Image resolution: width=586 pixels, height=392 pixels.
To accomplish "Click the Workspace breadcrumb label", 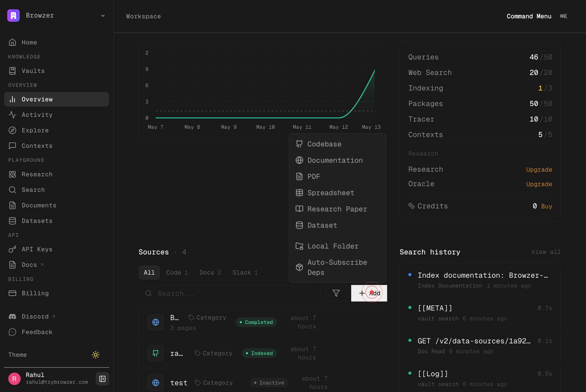I will pyautogui.click(x=144, y=16).
